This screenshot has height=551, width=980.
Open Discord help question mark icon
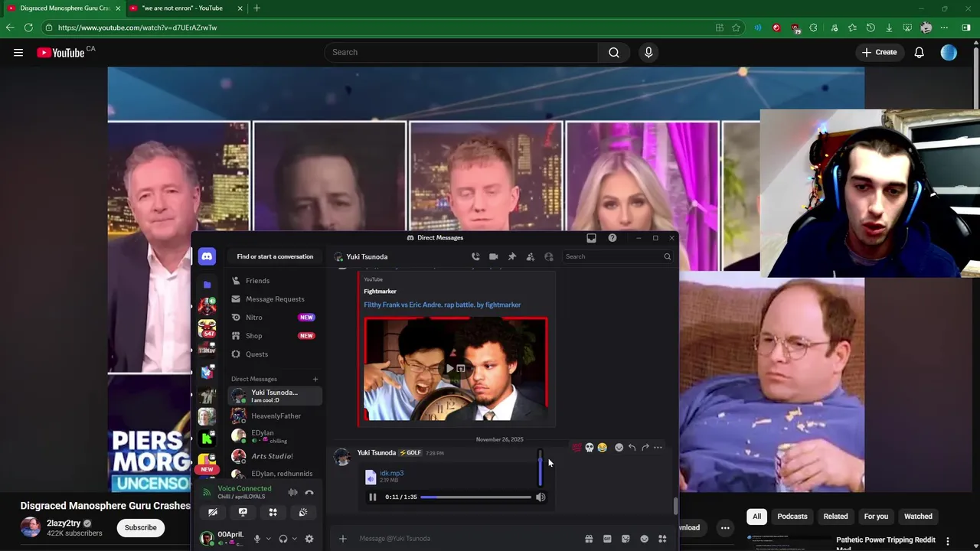click(612, 238)
